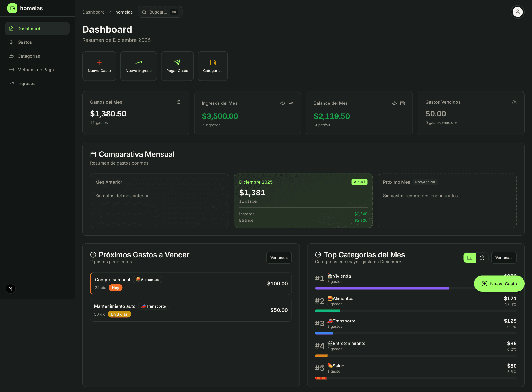Open Categorías from the sidebar menu
The image size is (532, 392).
(x=29, y=56)
